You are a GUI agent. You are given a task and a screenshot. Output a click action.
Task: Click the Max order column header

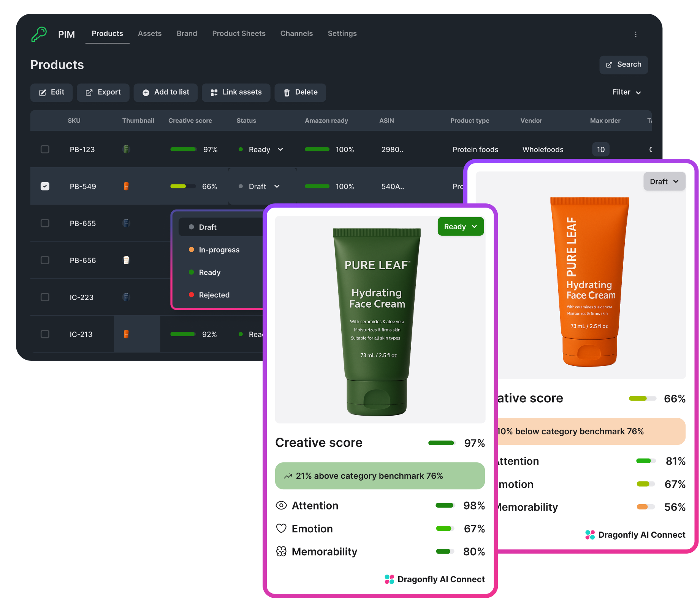point(605,121)
